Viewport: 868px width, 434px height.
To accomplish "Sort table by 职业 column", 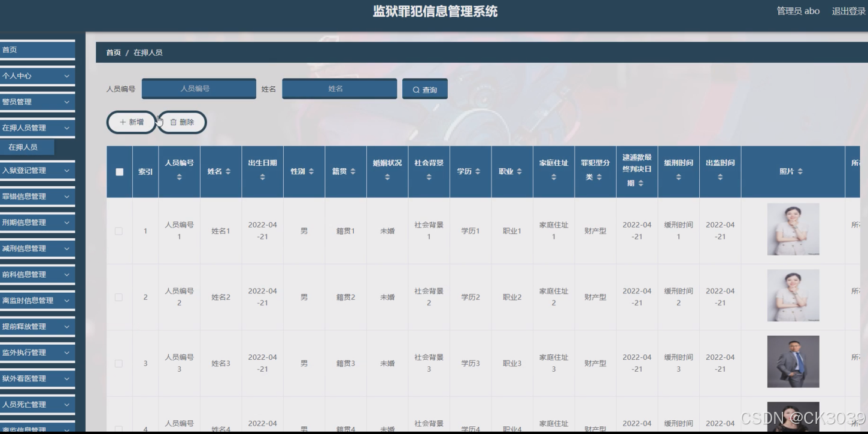I will (x=519, y=172).
